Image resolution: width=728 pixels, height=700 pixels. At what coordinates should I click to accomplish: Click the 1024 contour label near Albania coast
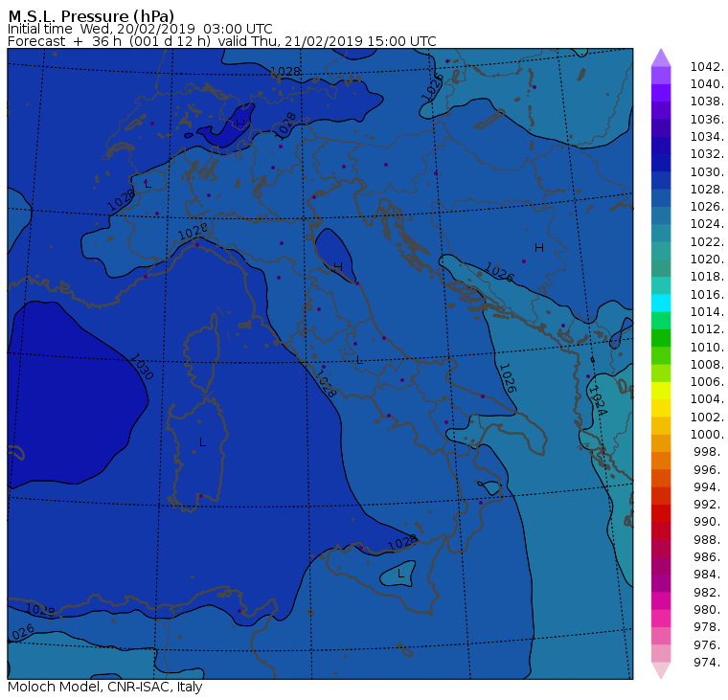[598, 401]
